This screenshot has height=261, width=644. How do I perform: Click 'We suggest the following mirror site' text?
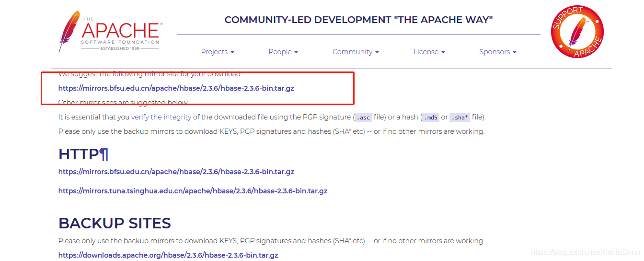[150, 74]
